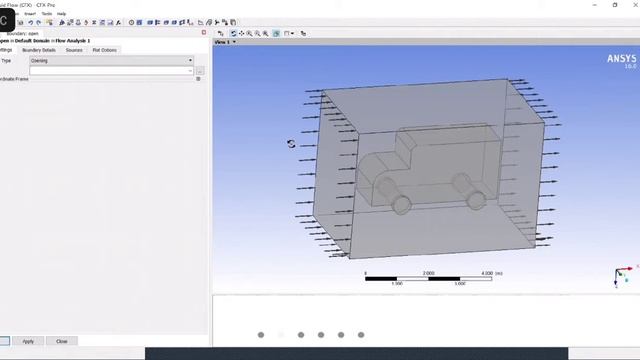The width and height of the screenshot is (640, 360).
Task: Open the empty Location dropdown below Type
Action: (x=190, y=71)
